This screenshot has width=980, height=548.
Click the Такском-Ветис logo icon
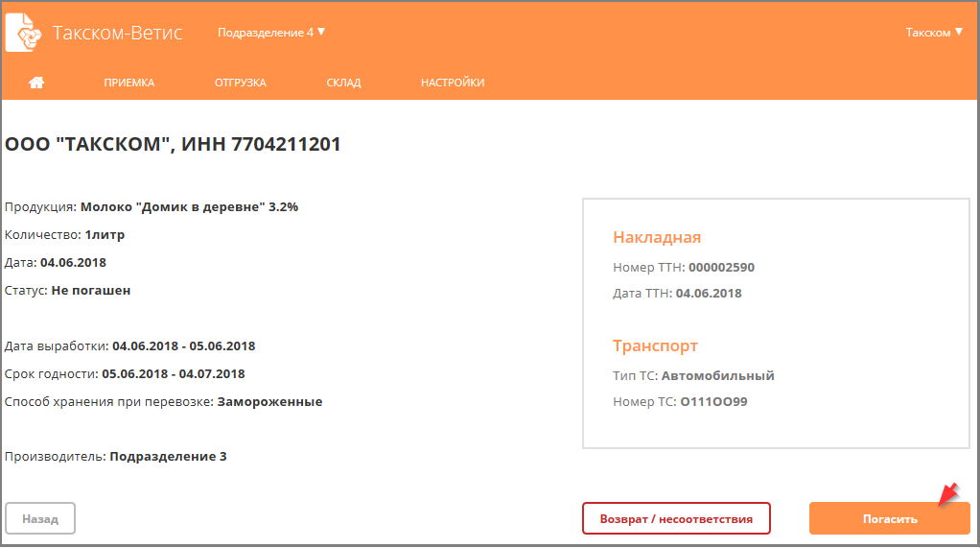click(23, 32)
